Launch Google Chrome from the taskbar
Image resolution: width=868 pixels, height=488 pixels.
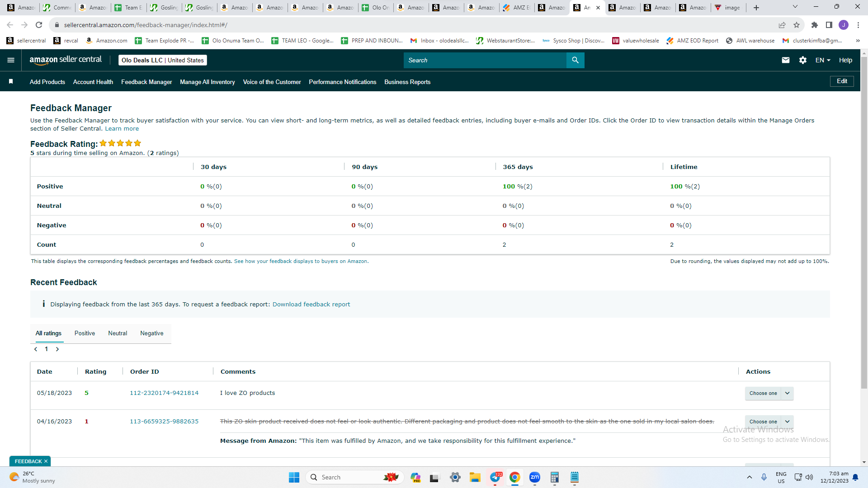pos(515,477)
